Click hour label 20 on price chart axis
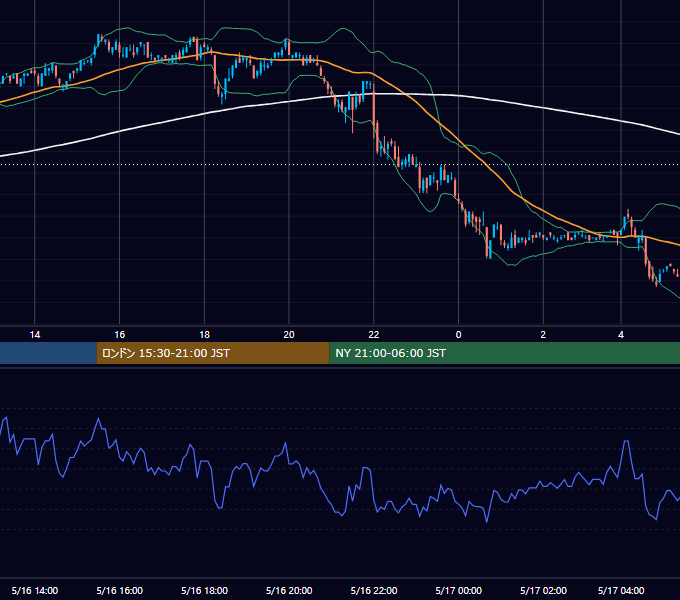The height and width of the screenshot is (600, 680). pyautogui.click(x=289, y=335)
